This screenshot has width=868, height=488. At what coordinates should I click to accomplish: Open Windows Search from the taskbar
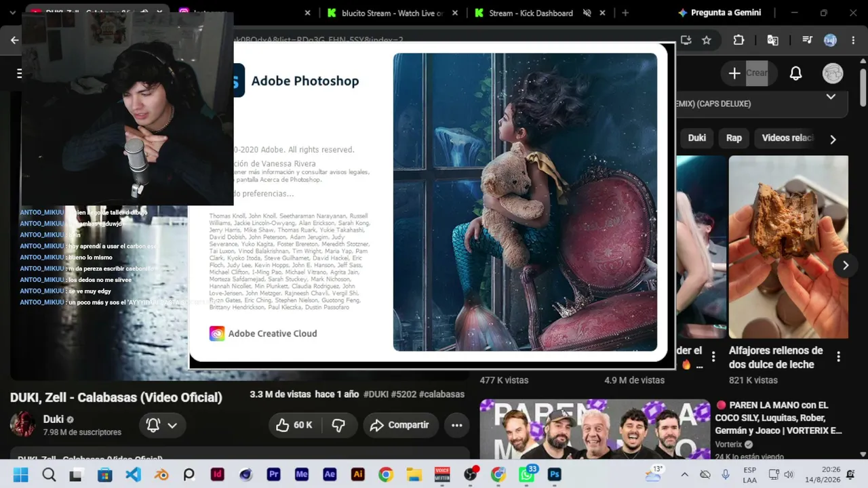49,474
